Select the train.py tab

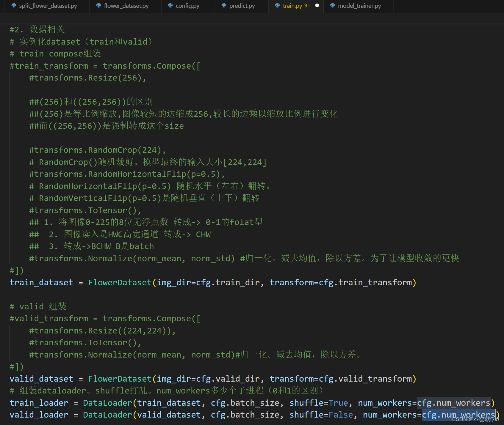(x=296, y=6)
